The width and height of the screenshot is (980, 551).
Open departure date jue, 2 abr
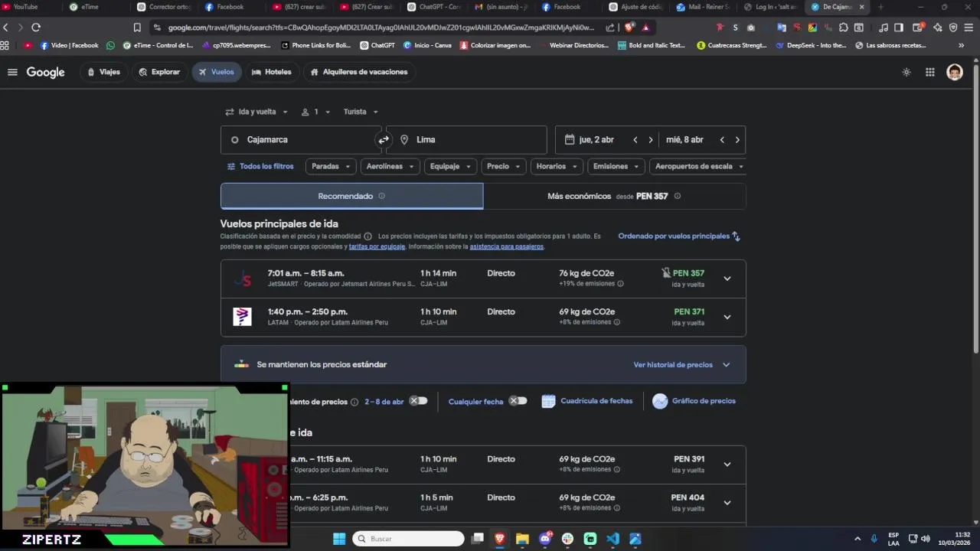(596, 140)
